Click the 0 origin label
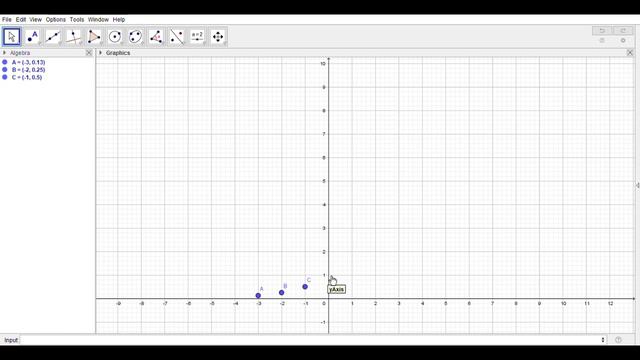Image resolution: width=640 pixels, height=360 pixels. pyautogui.click(x=324, y=304)
